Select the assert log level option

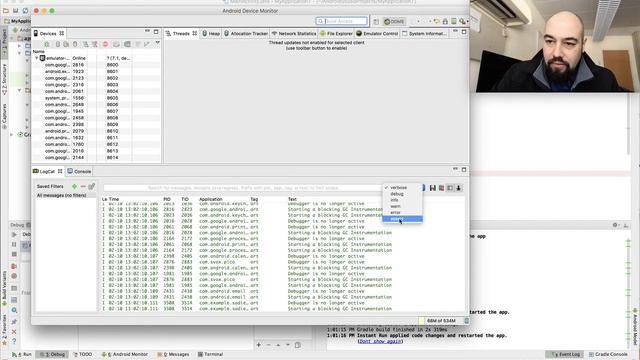click(402, 219)
